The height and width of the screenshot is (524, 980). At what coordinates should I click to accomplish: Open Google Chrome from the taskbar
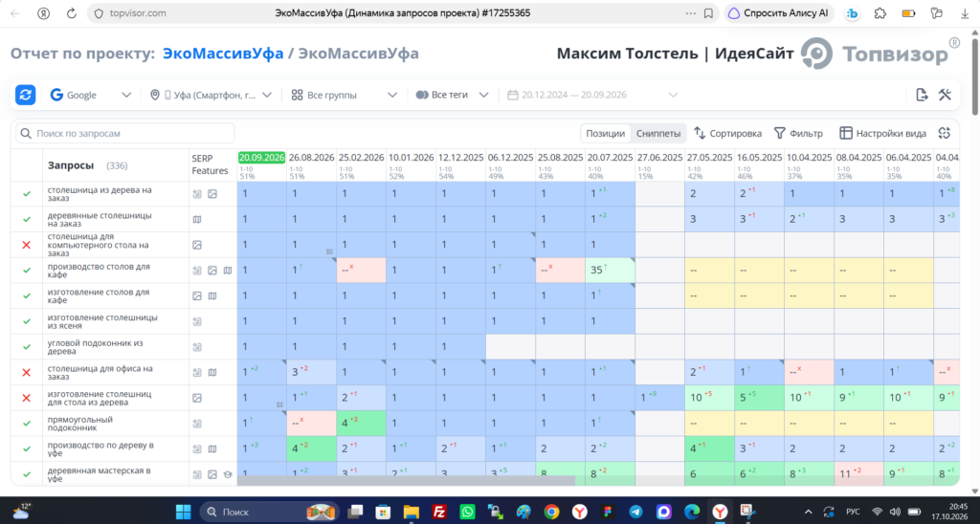(x=551, y=512)
